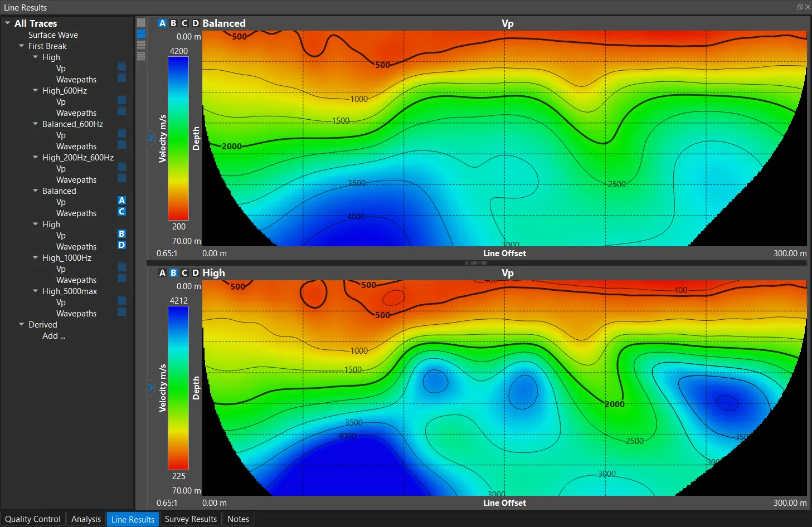
Task: Select slot B in the High plot header
Action: tap(173, 273)
